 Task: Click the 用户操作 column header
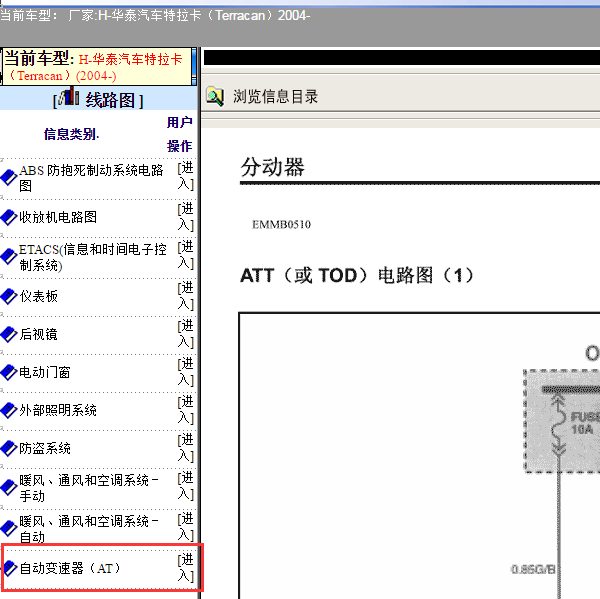point(179,134)
